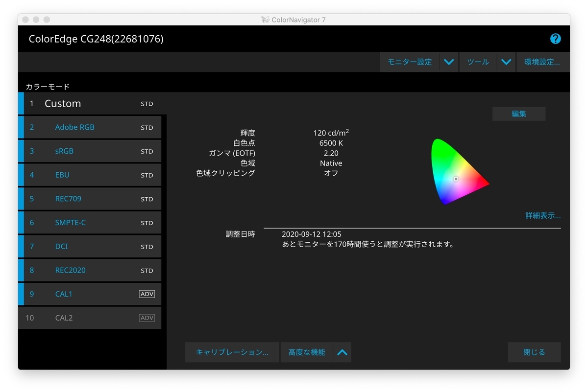Click the 170時間 adjustment reminder message

point(368,244)
